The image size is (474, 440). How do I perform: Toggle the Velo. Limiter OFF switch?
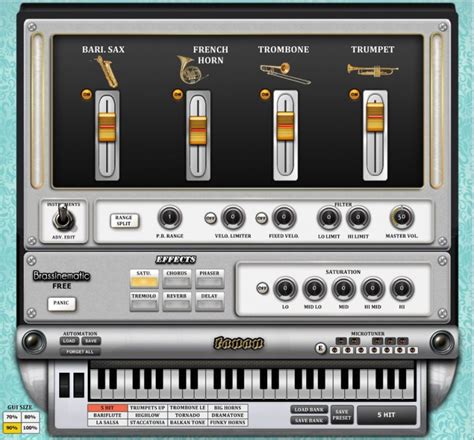[x=210, y=218]
